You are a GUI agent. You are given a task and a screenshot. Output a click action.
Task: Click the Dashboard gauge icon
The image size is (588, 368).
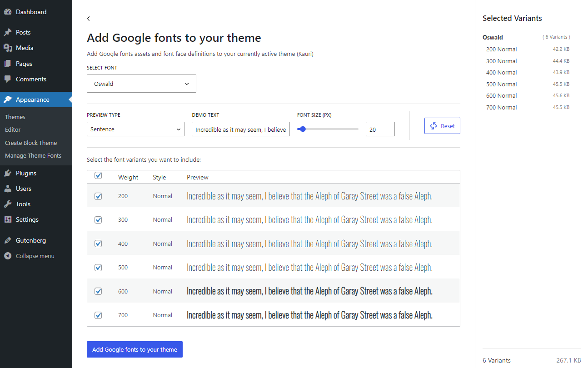8,12
